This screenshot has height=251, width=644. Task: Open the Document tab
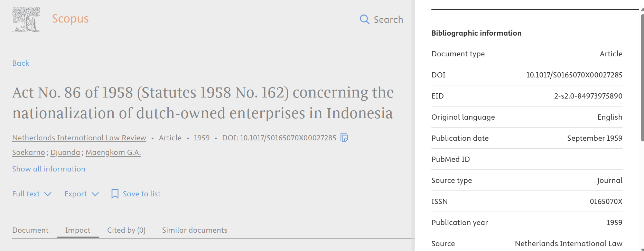[30, 230]
